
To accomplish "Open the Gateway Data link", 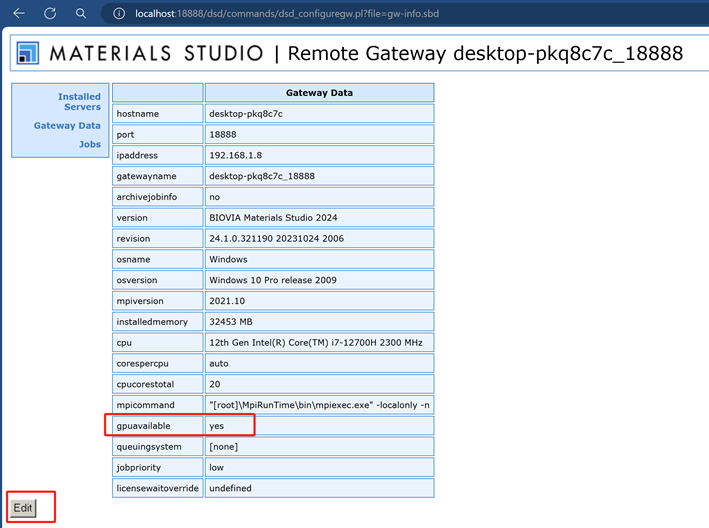I will (67, 126).
